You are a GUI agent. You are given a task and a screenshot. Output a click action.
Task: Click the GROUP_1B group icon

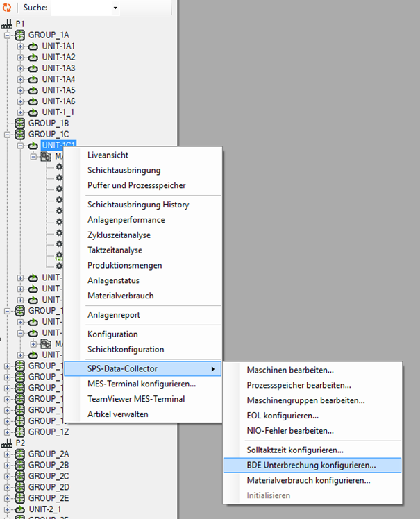[20, 123]
